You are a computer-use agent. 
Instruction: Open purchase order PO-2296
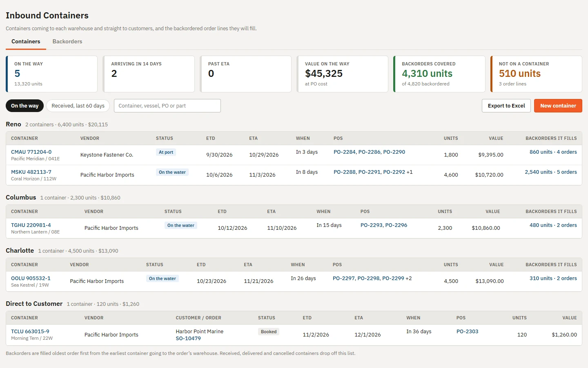pyautogui.click(x=396, y=225)
